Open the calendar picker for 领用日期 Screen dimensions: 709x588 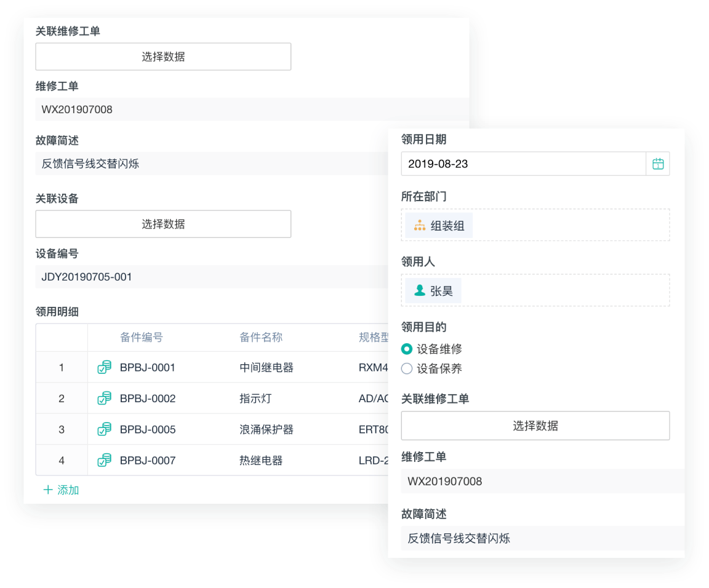658,164
